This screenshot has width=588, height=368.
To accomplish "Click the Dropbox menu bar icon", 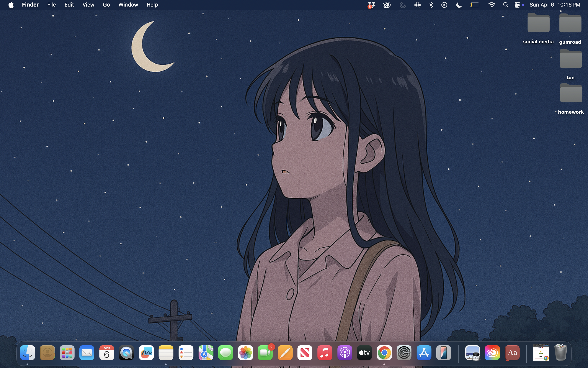I will tap(371, 5).
